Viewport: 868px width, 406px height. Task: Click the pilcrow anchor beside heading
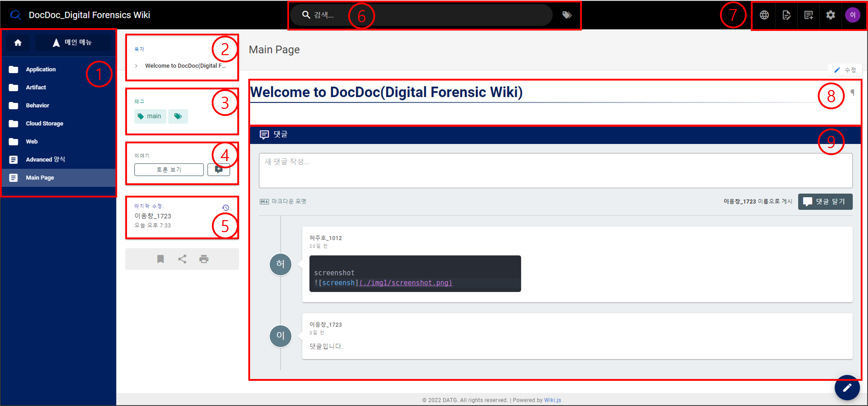click(852, 92)
